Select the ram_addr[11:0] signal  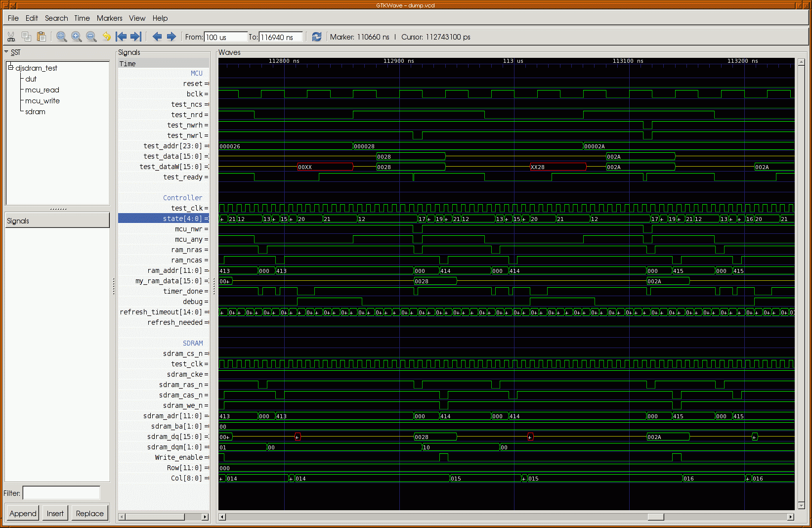tap(174, 270)
